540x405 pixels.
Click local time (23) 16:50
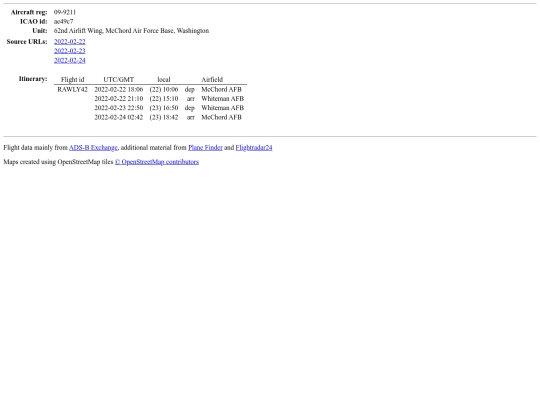[164, 108]
